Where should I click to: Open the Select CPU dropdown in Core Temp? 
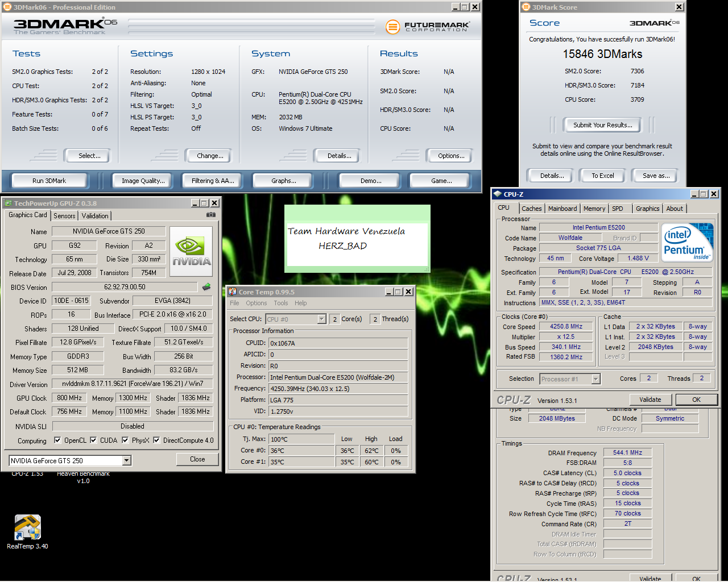point(321,319)
